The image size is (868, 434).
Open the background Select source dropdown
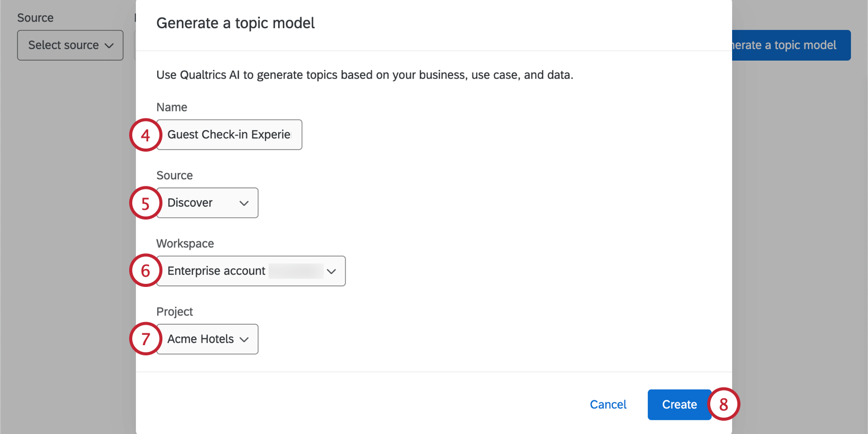70,45
